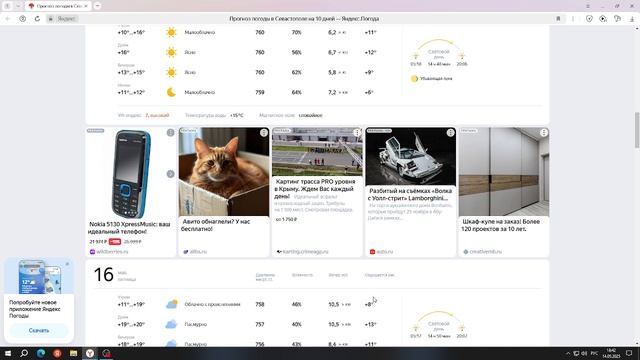The image size is (640, 360).
Task: Select the Прогноз погоды tab
Action: [58, 6]
